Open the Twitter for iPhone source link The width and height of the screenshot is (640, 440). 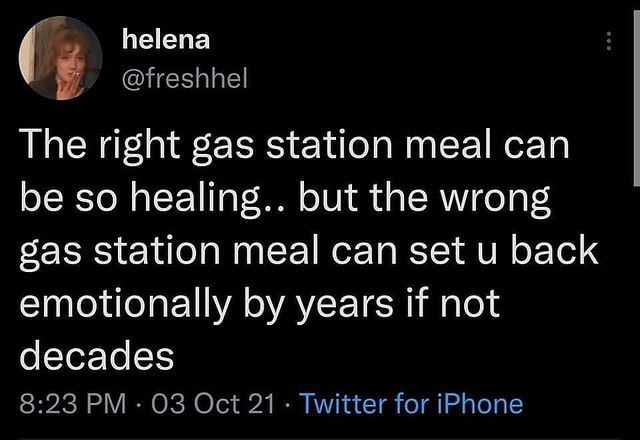pyautogui.click(x=411, y=404)
